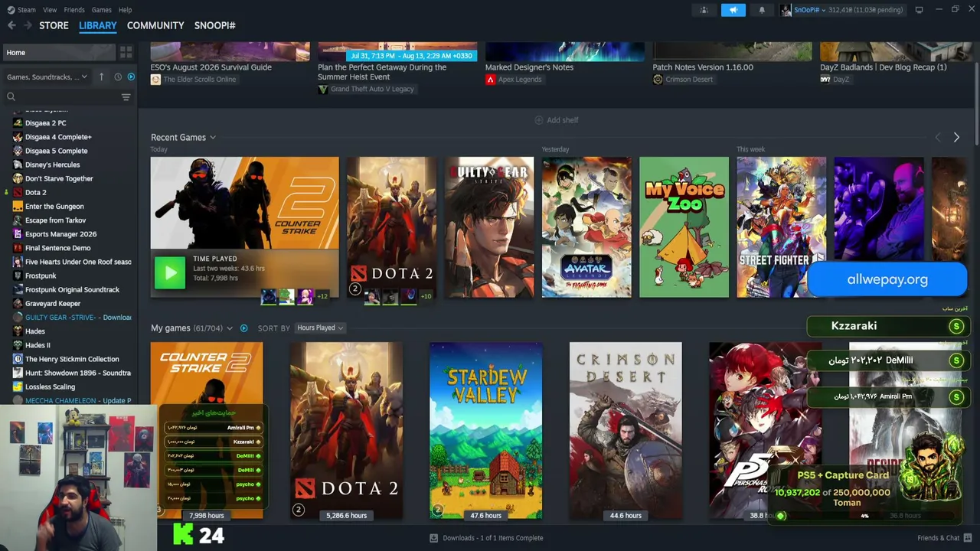Click the Graveyard Keeper sidebar icon

point(18,304)
